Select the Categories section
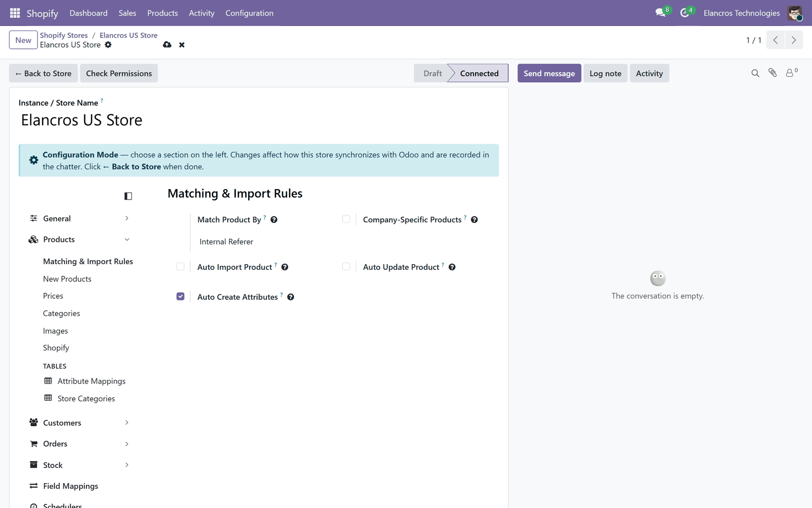The image size is (812, 508). [x=61, y=313]
